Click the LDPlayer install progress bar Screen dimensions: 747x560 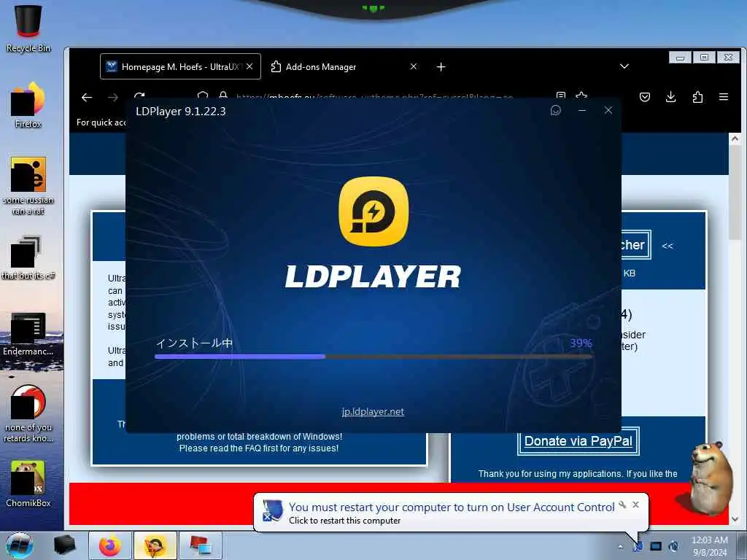pyautogui.click(x=373, y=356)
